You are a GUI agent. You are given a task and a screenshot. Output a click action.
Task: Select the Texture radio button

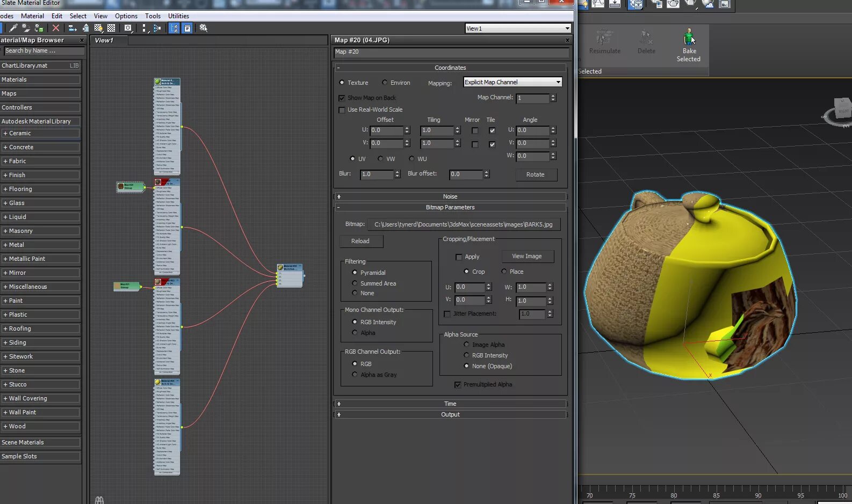coord(342,83)
